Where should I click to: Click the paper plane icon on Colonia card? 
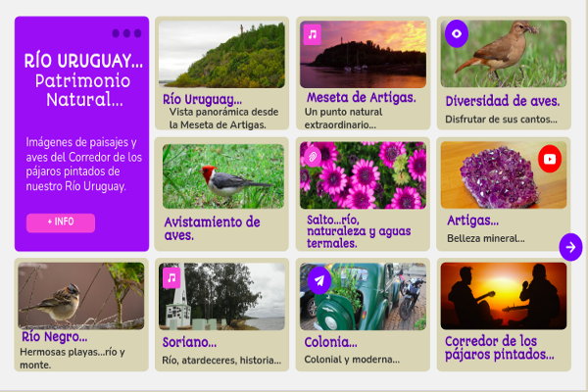[318, 280]
